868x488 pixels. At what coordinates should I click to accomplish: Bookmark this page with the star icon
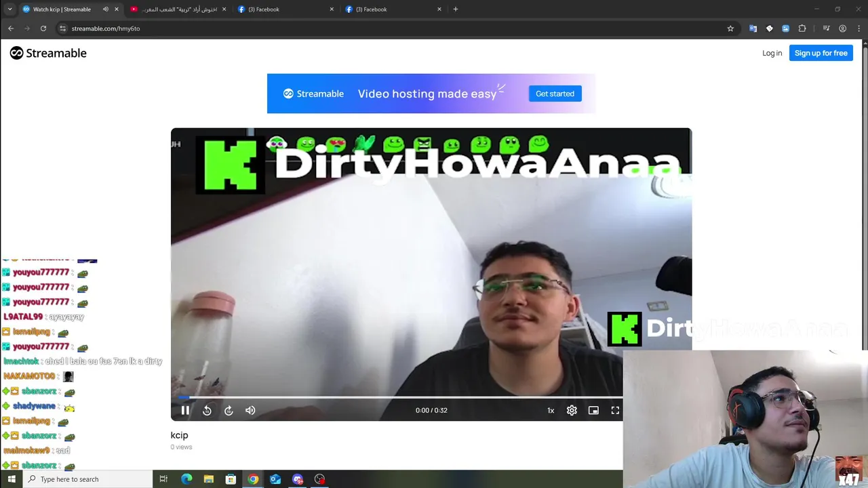tap(730, 28)
